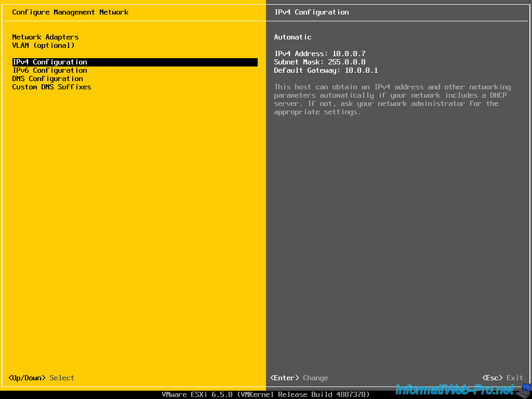The height and width of the screenshot is (399, 532).
Task: Click the Automatic status text
Action: point(293,37)
